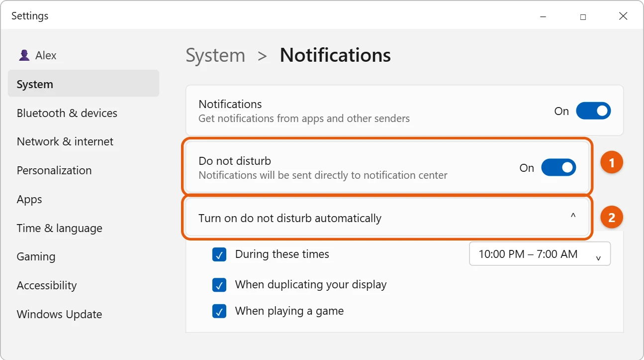Maximize the Settings window

[x=583, y=16]
